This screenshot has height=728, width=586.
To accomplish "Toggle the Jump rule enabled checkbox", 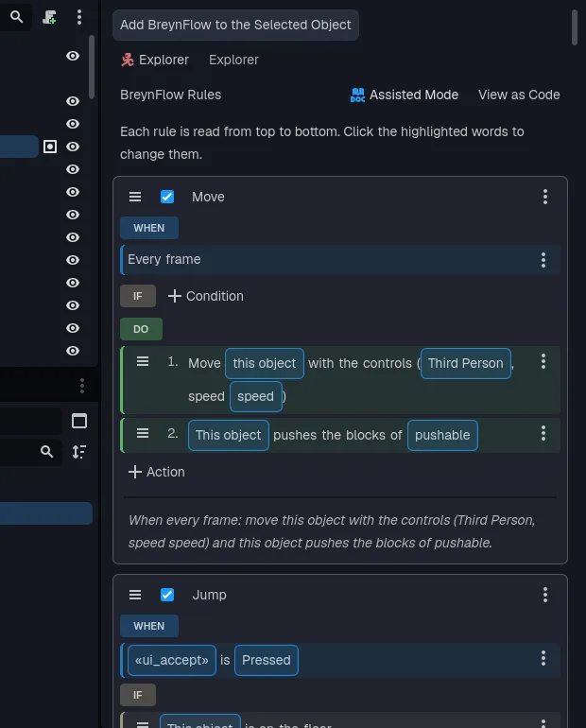I will (x=167, y=595).
